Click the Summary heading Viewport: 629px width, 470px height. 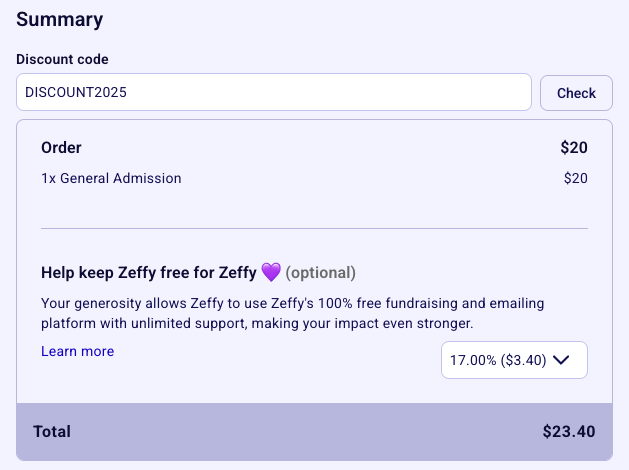click(x=60, y=19)
